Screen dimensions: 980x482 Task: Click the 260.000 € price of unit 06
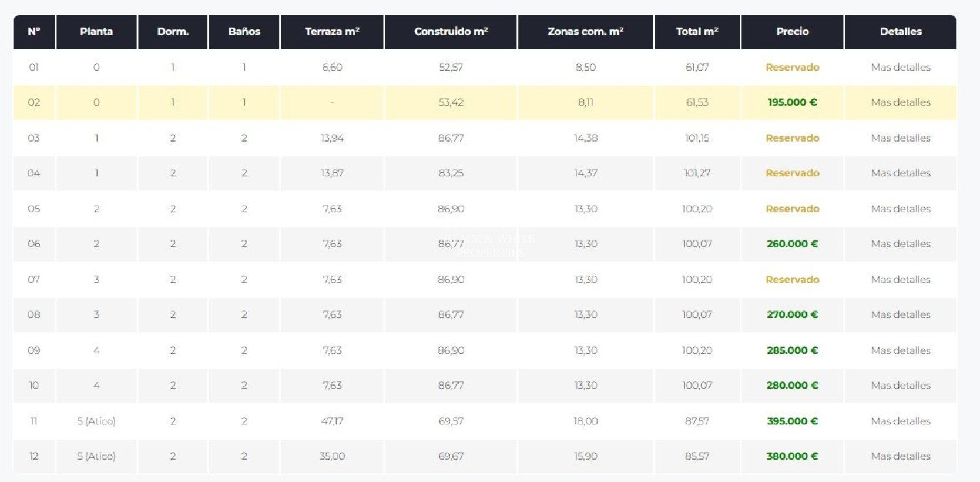(792, 244)
